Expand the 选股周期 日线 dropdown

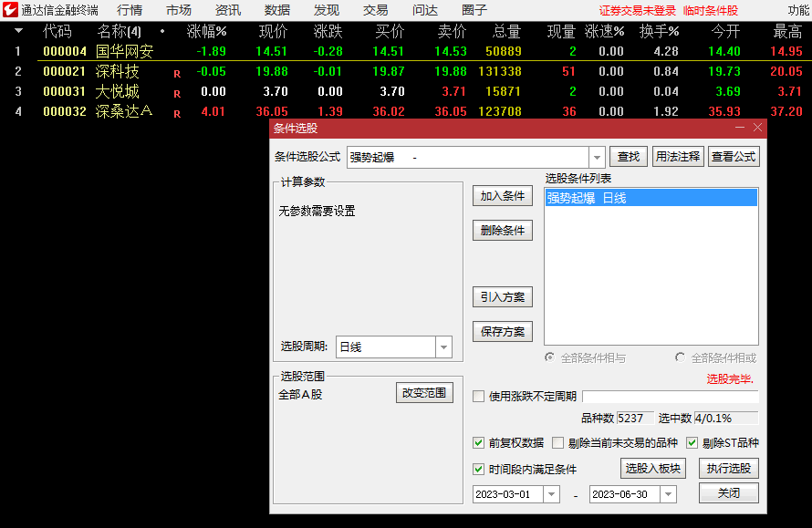443,347
